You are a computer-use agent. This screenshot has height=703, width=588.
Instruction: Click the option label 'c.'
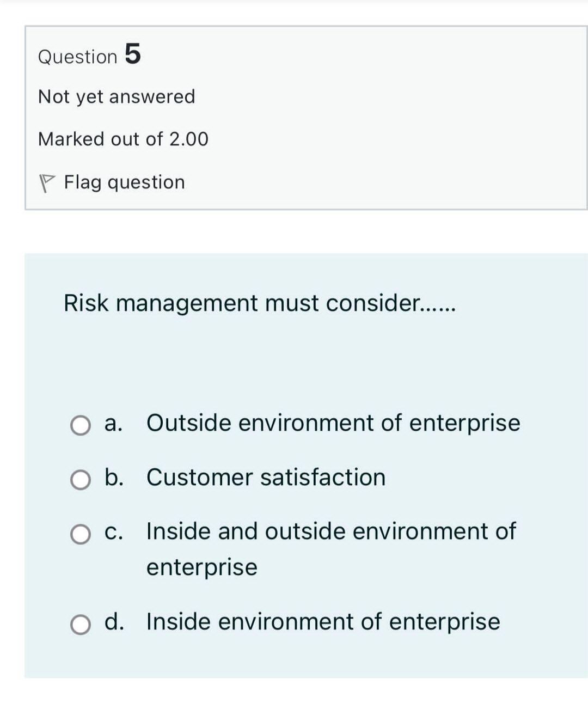pos(114,531)
